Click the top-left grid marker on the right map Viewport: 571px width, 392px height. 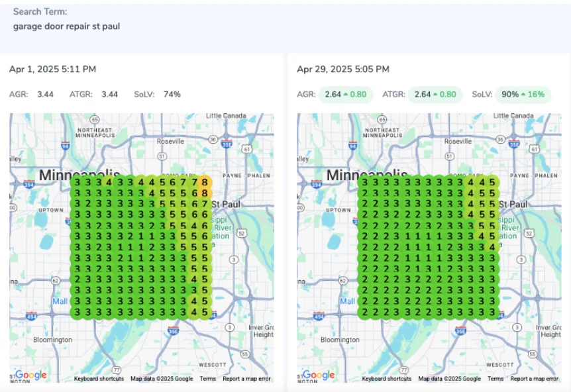coord(365,182)
